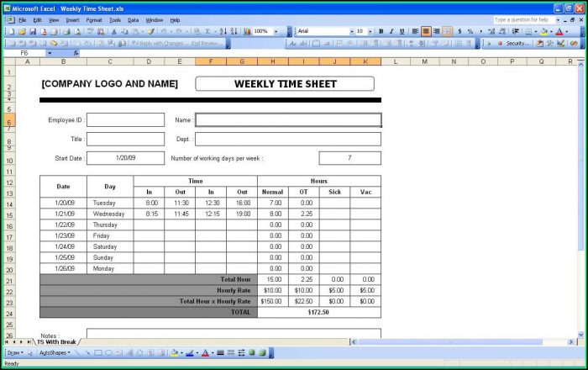Save the workbook with the floppy icon
The image size is (588, 370).
pos(33,31)
